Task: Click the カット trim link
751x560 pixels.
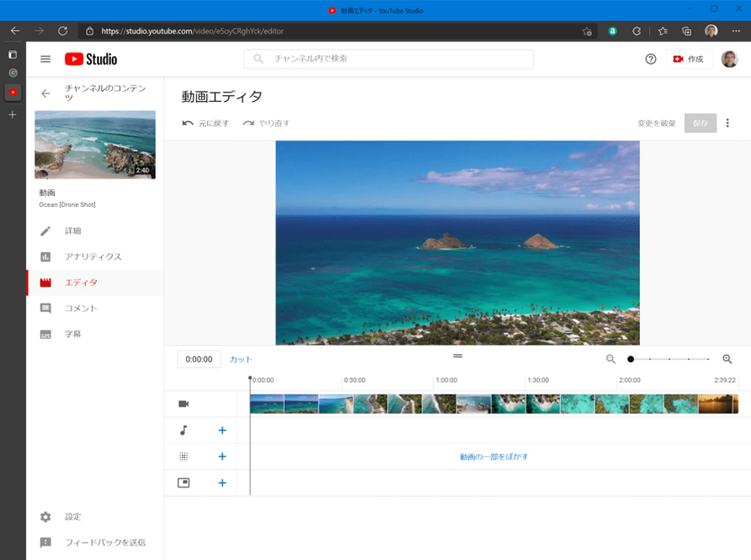Action: pyautogui.click(x=240, y=360)
